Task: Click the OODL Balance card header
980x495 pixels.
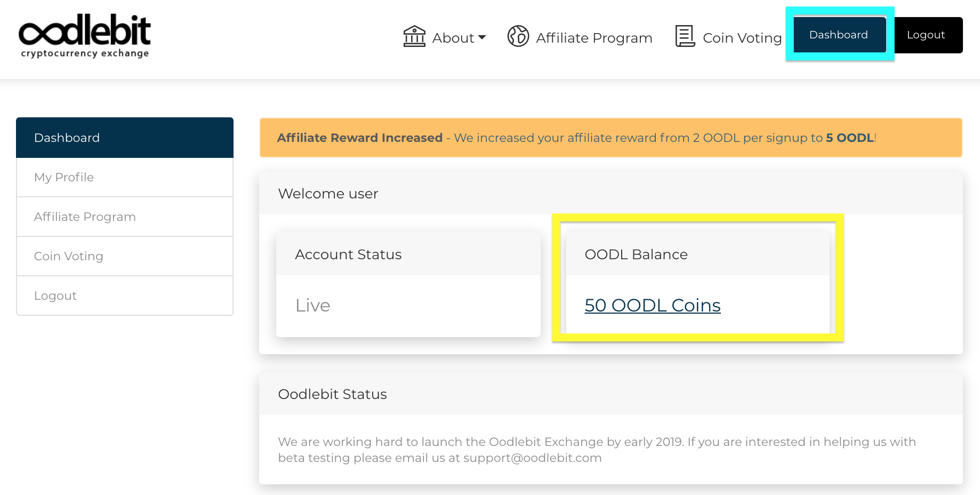Action: pyautogui.click(x=697, y=254)
